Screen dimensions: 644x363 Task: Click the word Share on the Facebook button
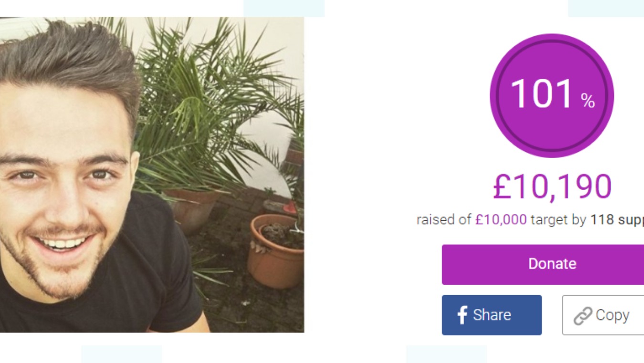point(492,315)
